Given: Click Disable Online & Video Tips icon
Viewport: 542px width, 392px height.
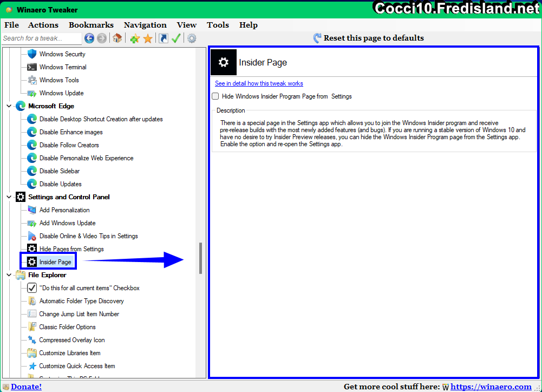Looking at the screenshot, I should pyautogui.click(x=32, y=236).
